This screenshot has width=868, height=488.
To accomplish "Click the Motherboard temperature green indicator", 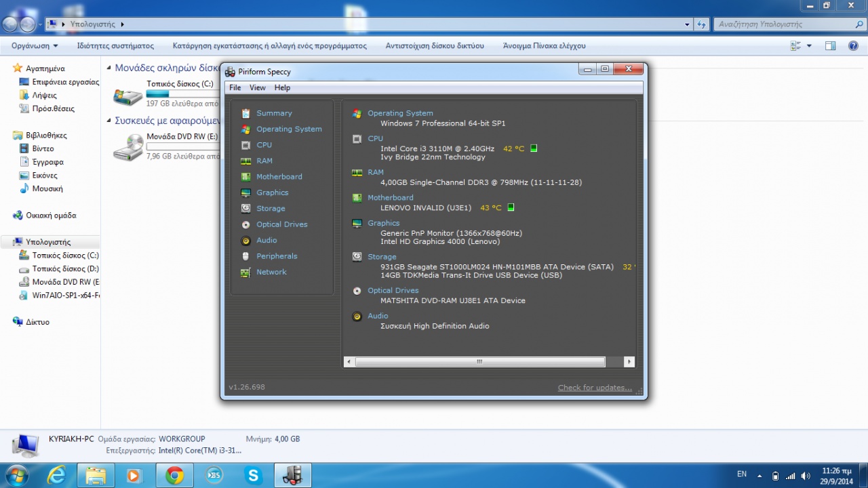I will tap(511, 207).
